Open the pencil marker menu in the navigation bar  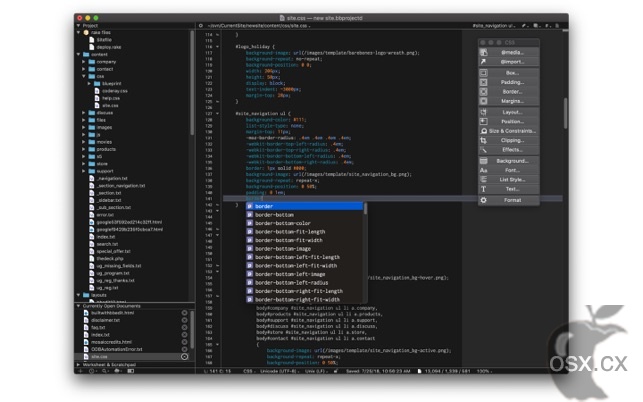525,26
